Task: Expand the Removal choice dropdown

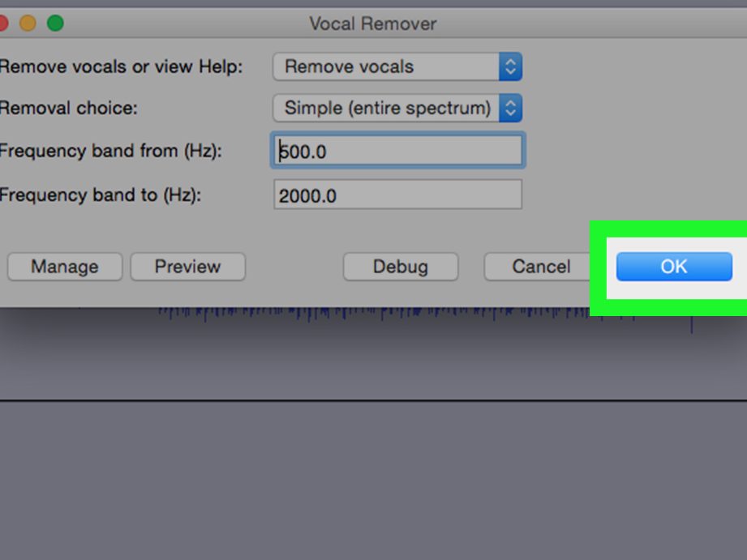Action: click(397, 108)
